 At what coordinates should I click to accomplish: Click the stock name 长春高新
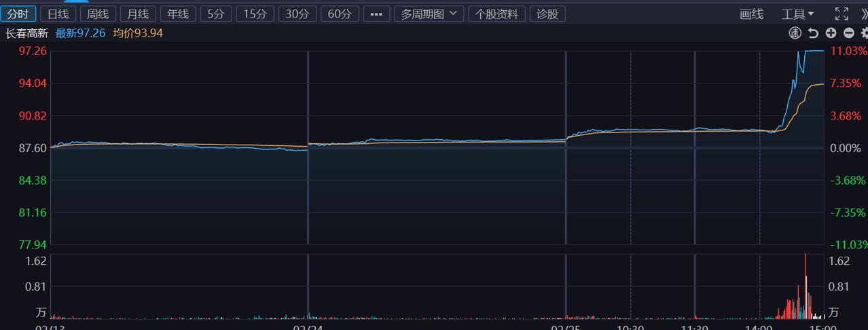(x=26, y=33)
